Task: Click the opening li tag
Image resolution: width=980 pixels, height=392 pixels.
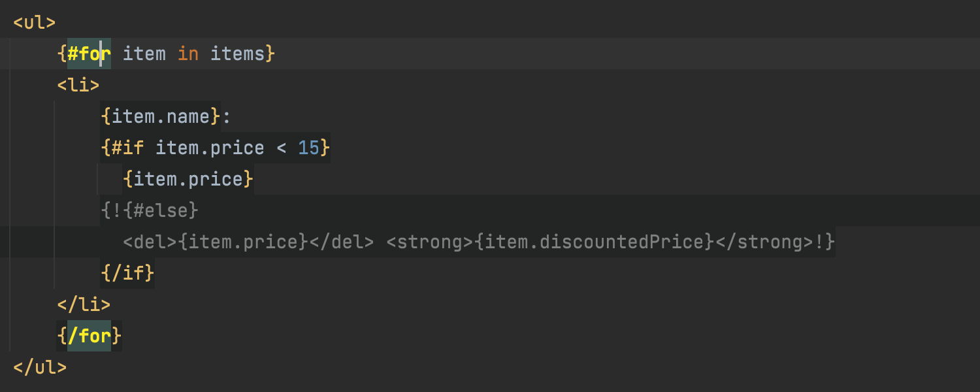Action: pos(78,85)
